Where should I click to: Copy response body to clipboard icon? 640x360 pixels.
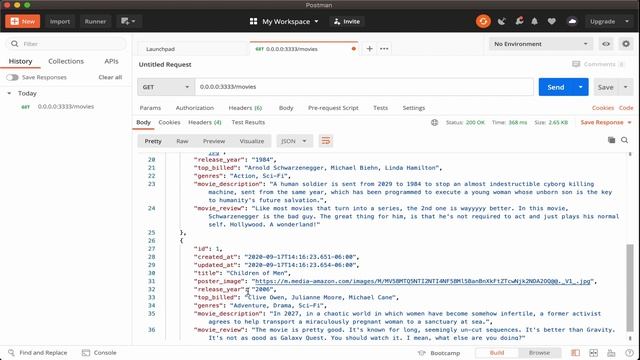(x=611, y=140)
